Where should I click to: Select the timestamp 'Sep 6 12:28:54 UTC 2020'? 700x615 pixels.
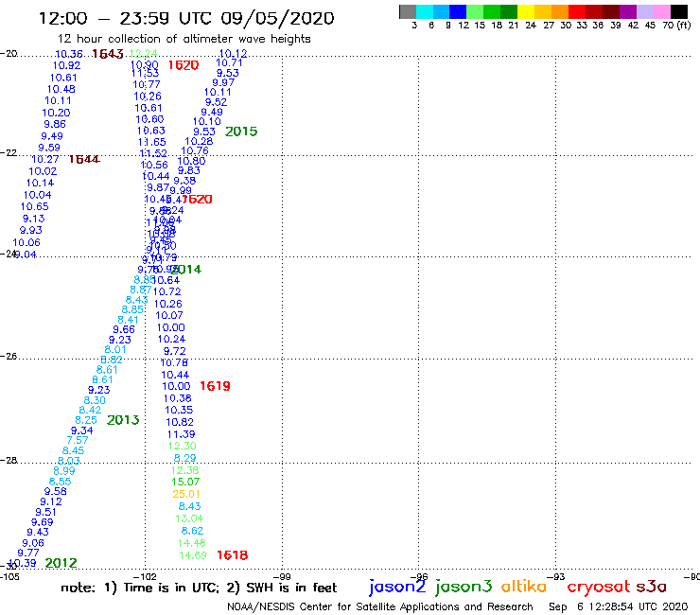pyautogui.click(x=619, y=606)
